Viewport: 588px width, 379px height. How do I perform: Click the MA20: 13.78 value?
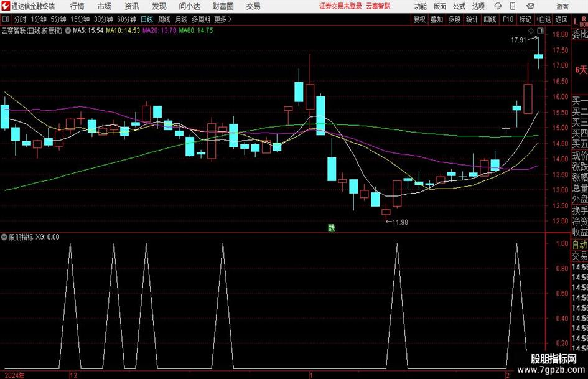(x=159, y=30)
